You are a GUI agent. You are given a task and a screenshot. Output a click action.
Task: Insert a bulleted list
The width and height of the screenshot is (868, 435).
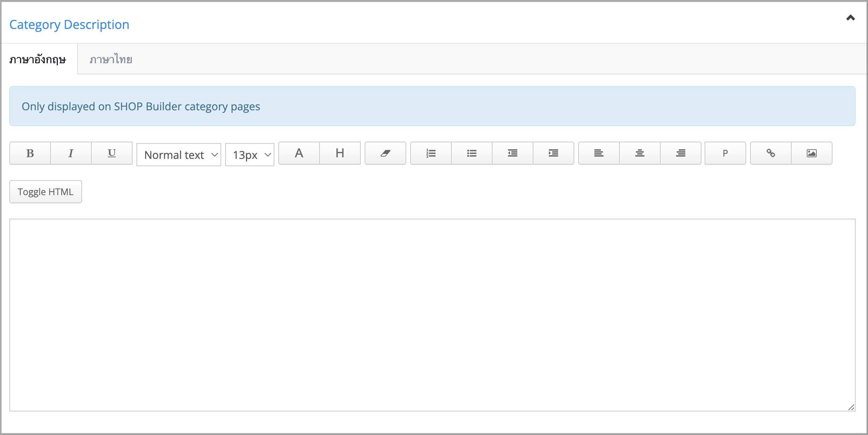tap(472, 153)
